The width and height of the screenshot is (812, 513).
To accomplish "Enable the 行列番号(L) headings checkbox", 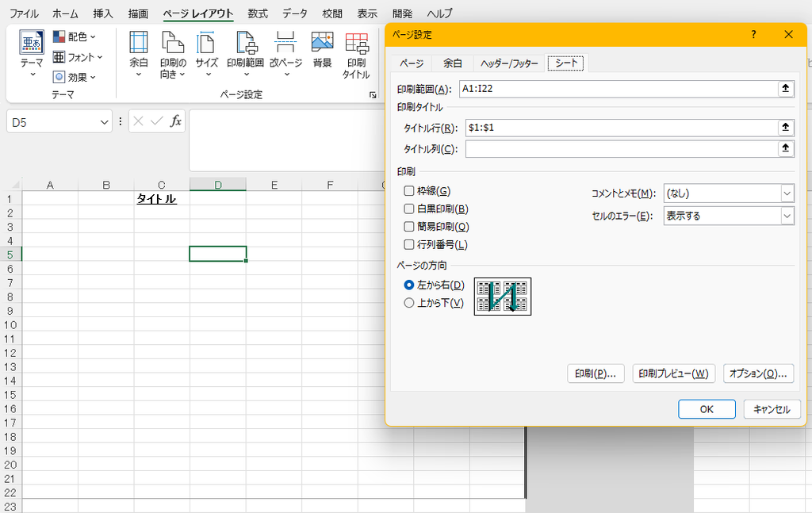I will (x=409, y=244).
